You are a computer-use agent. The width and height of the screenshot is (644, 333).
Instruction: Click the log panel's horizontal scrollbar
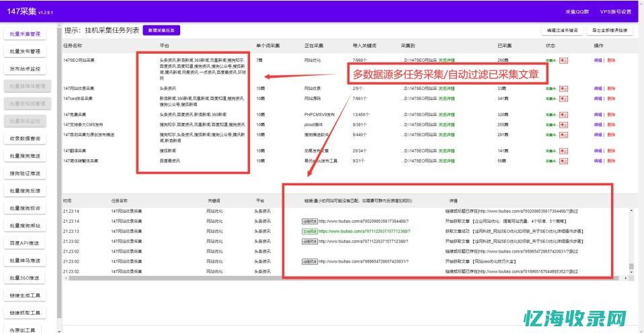tap(336, 277)
